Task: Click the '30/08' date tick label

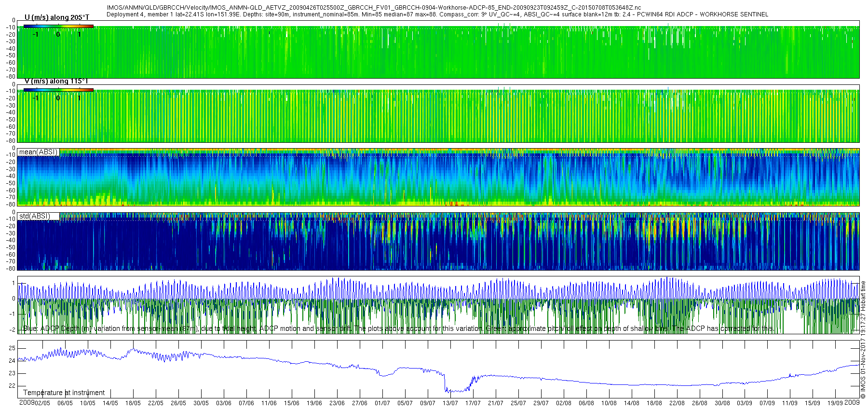Action: pos(722,403)
